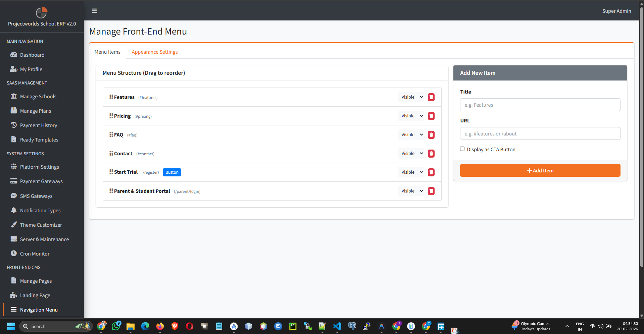This screenshot has width=644, height=334.
Task: Open the Theme Customizer
Action: pyautogui.click(x=41, y=225)
